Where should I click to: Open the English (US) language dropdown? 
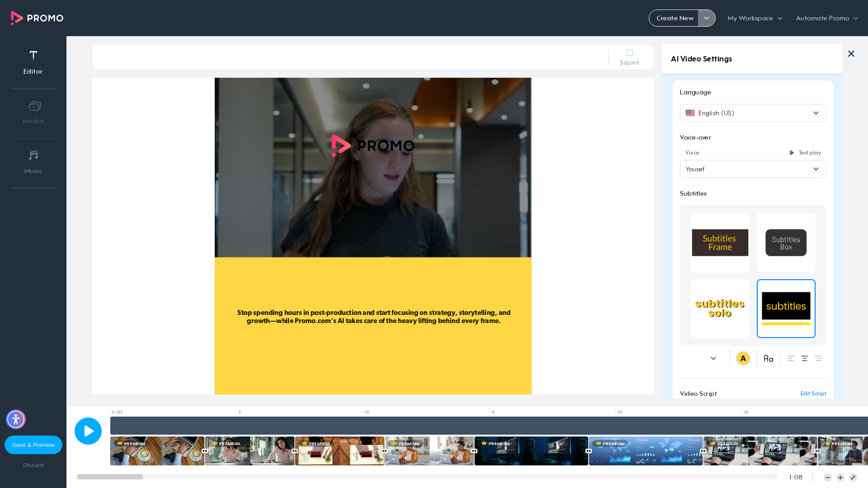[x=753, y=113]
